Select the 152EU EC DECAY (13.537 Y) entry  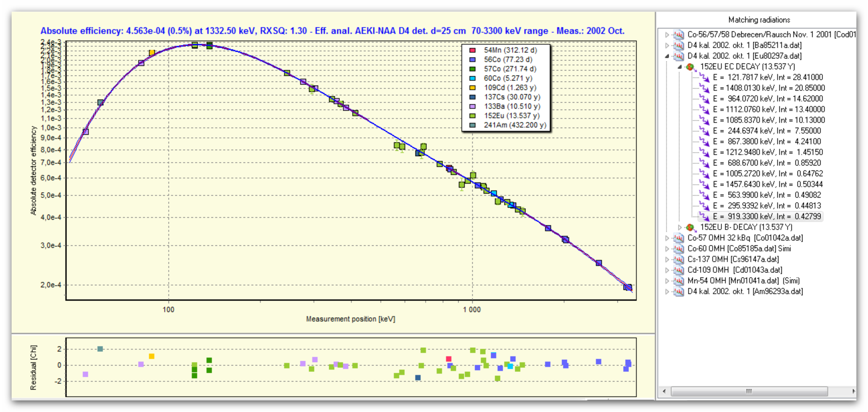[747, 66]
